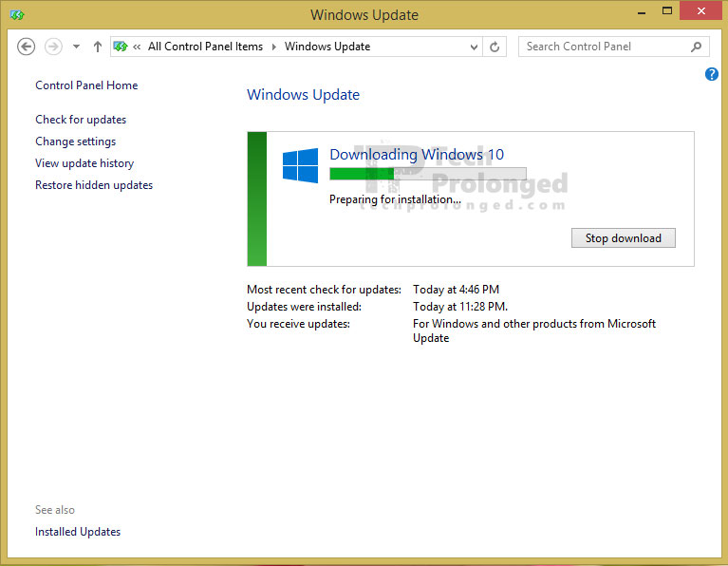Click the Preparing for installation status text

pyautogui.click(x=395, y=199)
